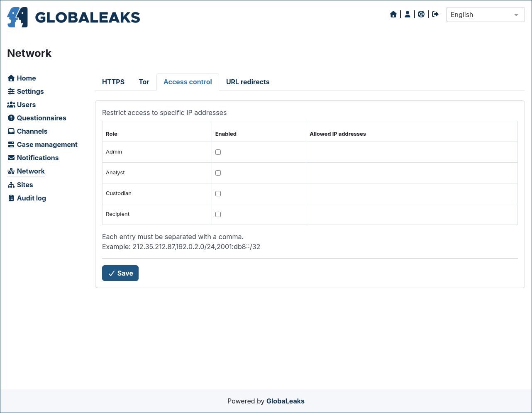Viewport: 532px width, 413px height.
Task: Log out using the exit arrow icon
Action: pos(435,15)
